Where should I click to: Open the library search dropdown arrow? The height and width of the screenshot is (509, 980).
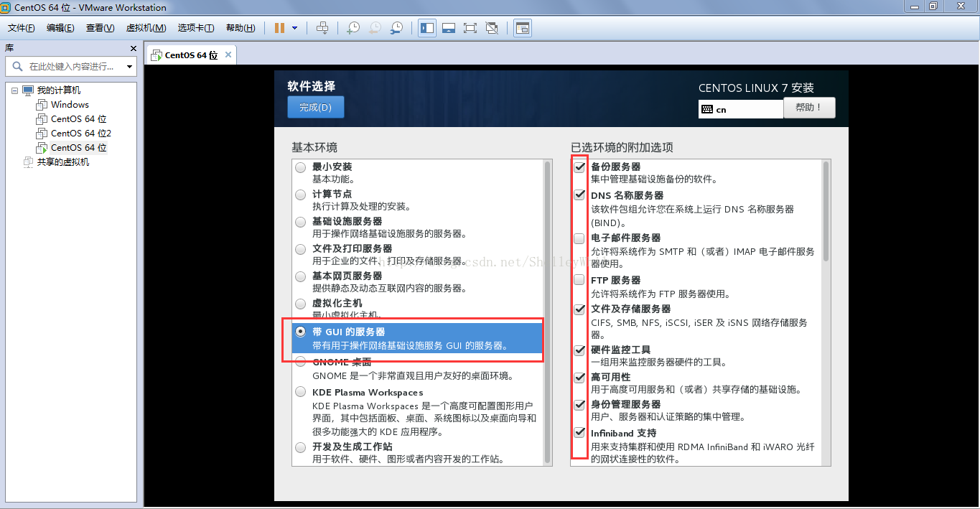[x=130, y=67]
